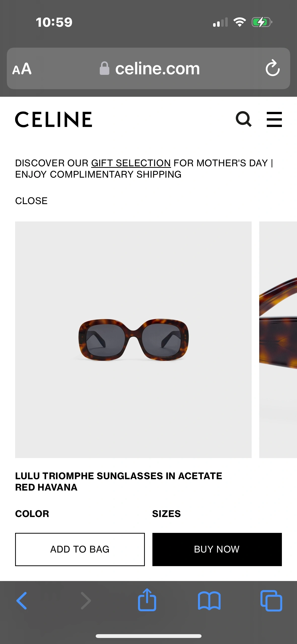Image resolution: width=297 pixels, height=644 pixels.
Task: Dismiss the banner with CLOSE
Action: pos(31,201)
